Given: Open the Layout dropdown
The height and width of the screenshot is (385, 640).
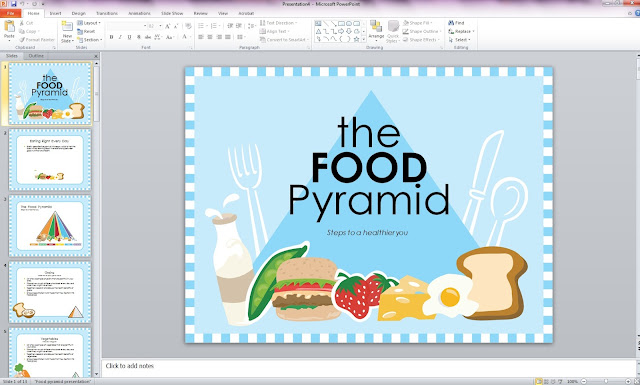Looking at the screenshot, I should click(89, 23).
